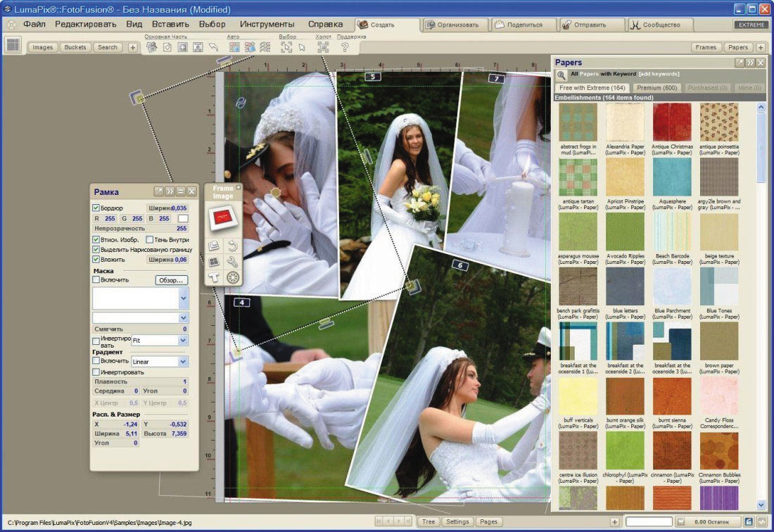Open the empty dropdown above Смягчить

click(183, 318)
